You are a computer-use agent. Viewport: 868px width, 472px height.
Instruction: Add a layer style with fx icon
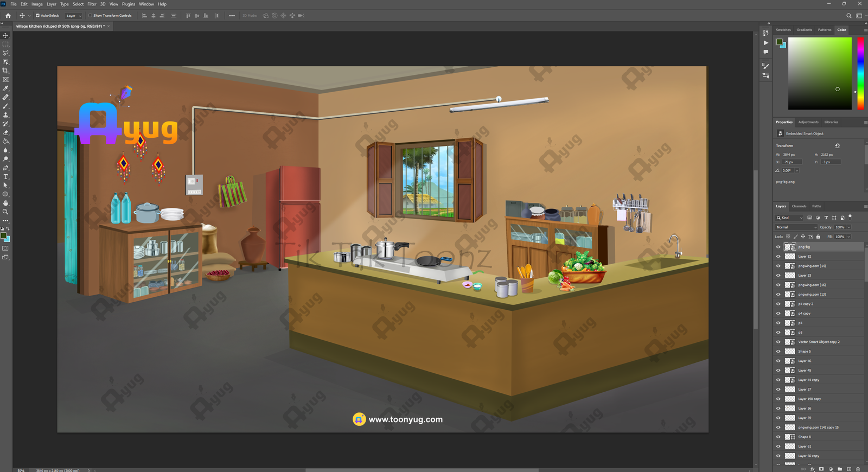812,469
